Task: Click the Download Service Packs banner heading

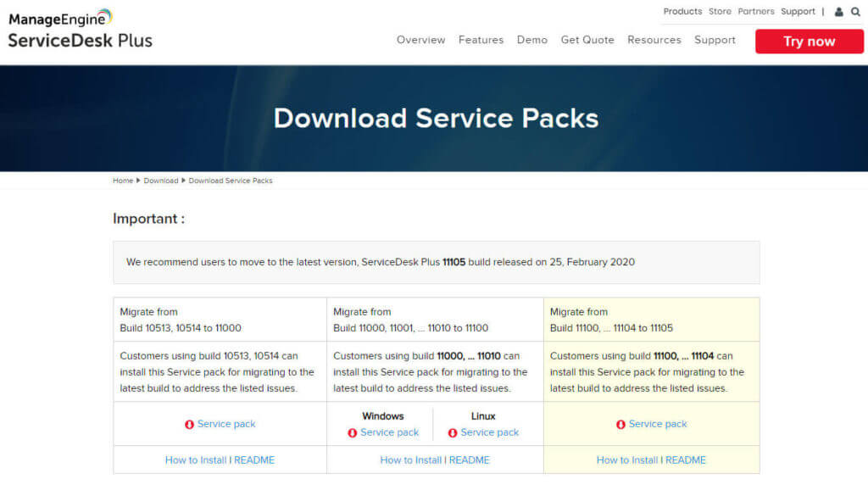Action: point(437,118)
